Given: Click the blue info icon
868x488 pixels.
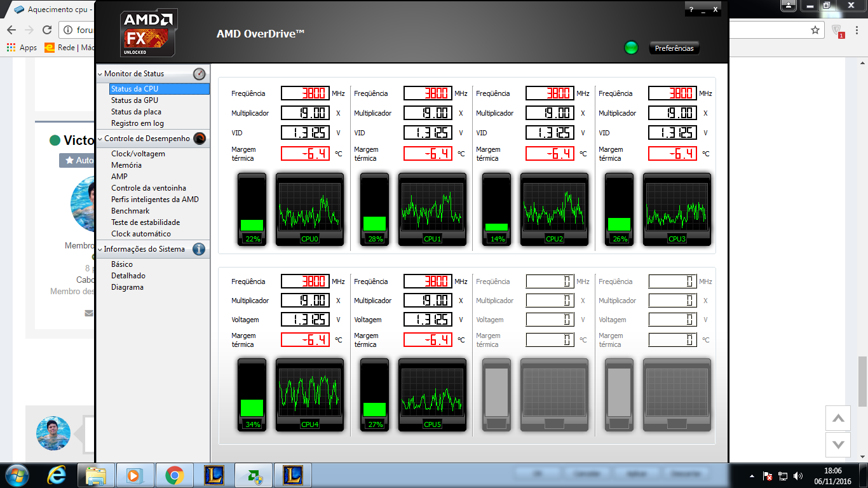Looking at the screenshot, I should pos(199,249).
